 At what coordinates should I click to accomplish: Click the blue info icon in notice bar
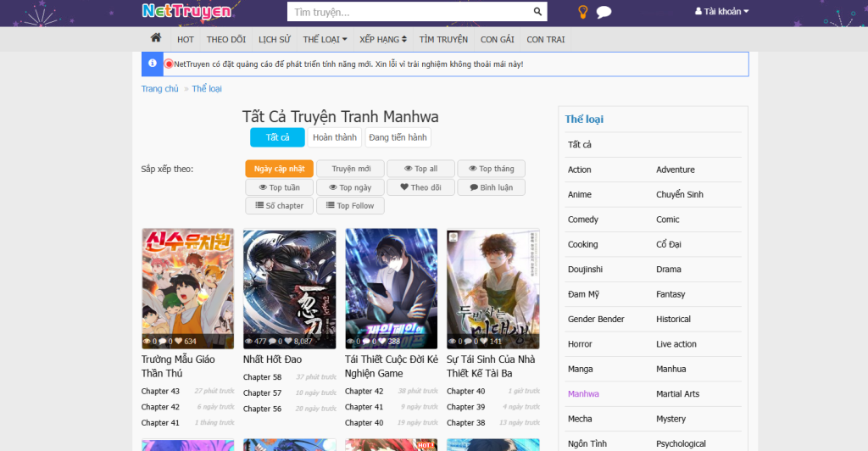coord(153,64)
